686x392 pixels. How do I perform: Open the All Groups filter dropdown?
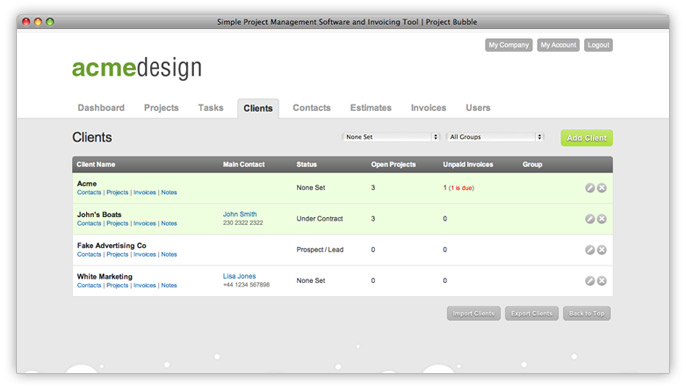click(x=495, y=137)
